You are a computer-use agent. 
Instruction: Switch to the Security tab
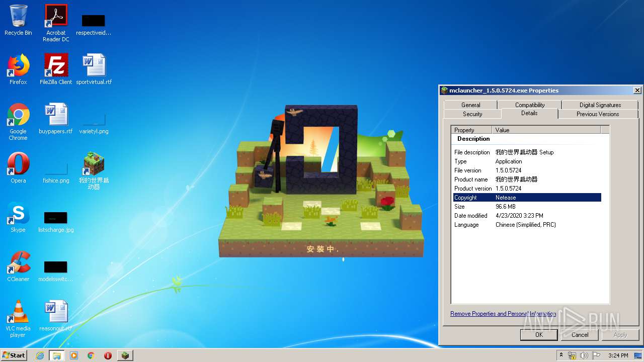(472, 114)
